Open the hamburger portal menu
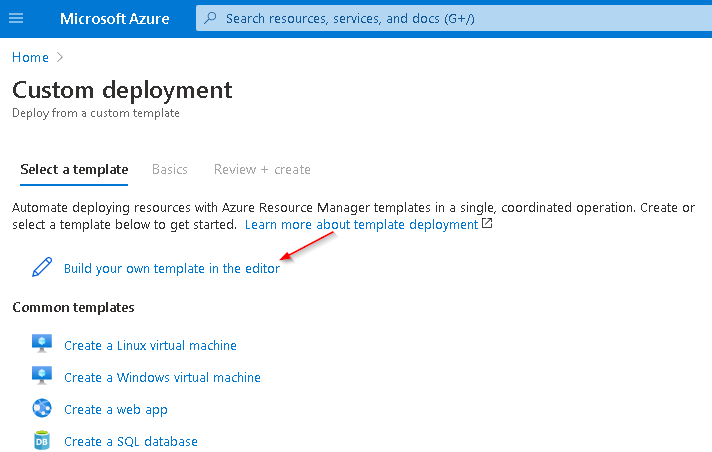712x452 pixels. (16, 18)
